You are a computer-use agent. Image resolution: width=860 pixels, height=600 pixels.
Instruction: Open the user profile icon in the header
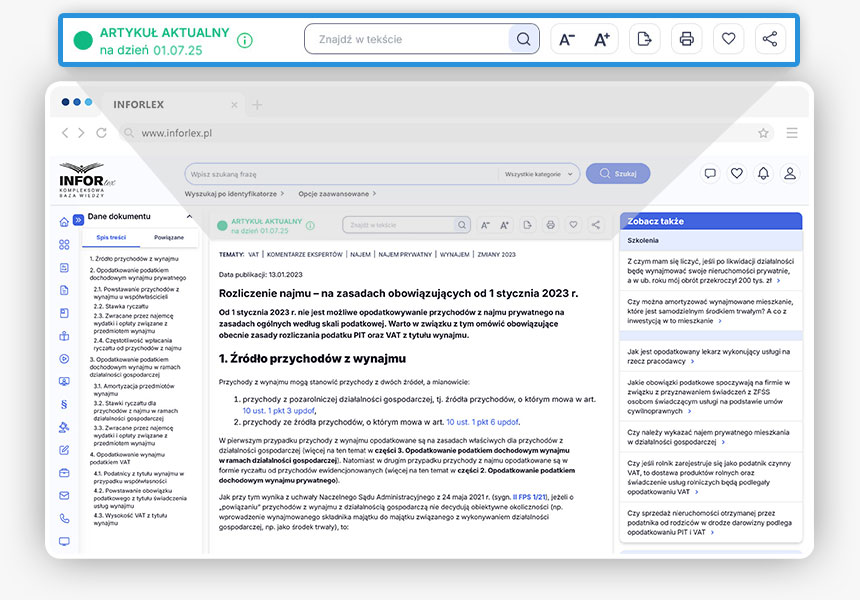tap(790, 173)
